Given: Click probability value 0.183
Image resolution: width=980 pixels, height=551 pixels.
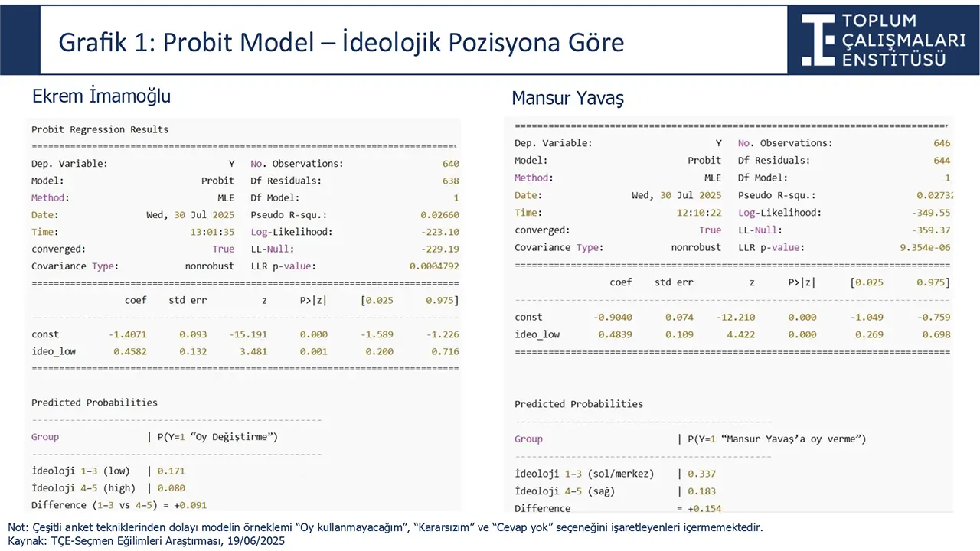Looking at the screenshot, I should point(702,491).
